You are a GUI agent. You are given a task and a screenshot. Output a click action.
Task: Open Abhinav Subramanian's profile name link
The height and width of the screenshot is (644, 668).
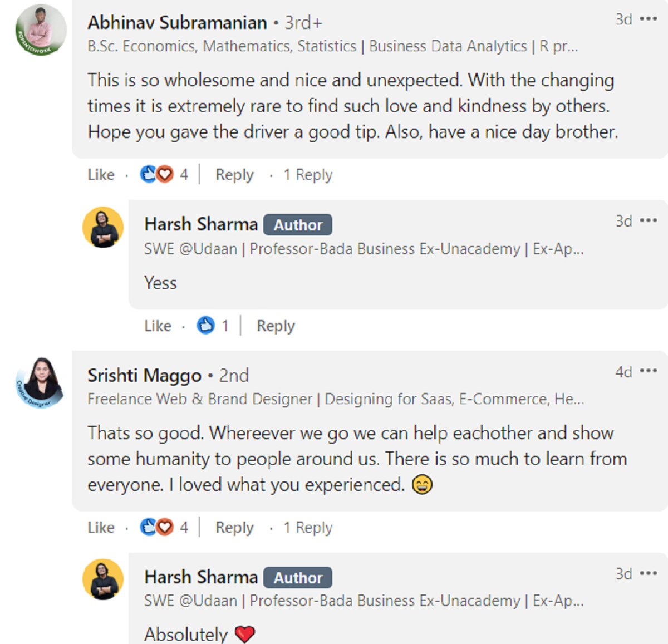[177, 23]
